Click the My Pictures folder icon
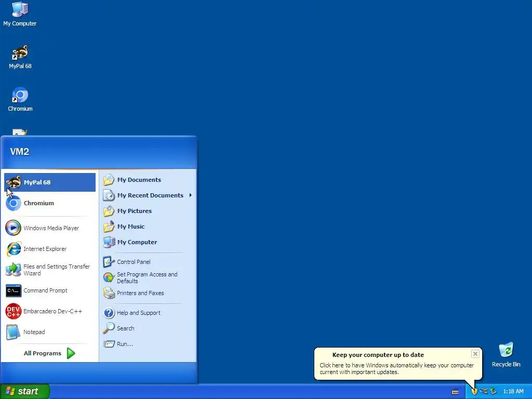 click(x=109, y=211)
